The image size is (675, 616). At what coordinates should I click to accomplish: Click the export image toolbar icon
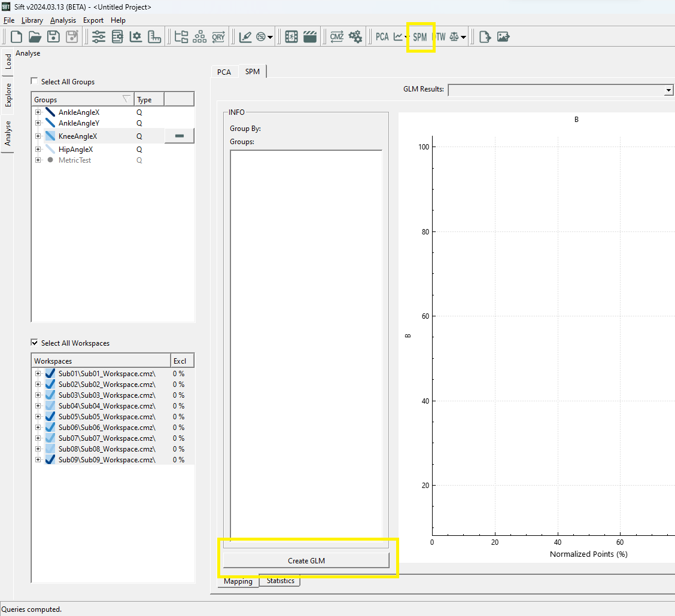click(503, 36)
